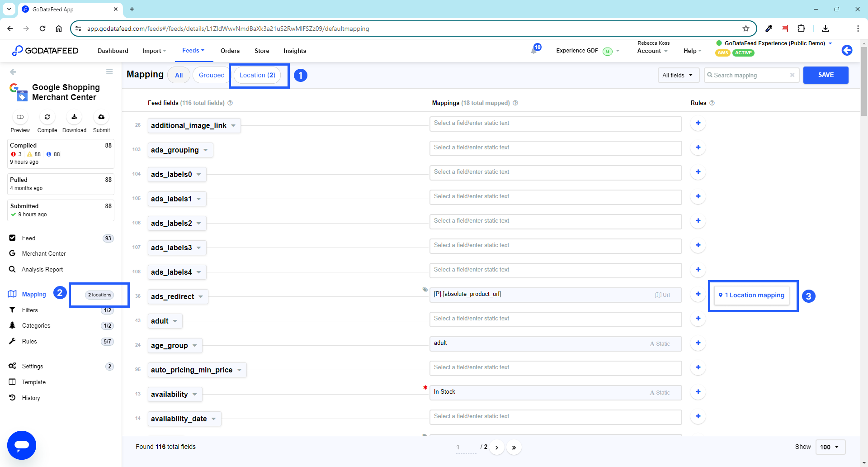The width and height of the screenshot is (868, 467).
Task: Clear the search mapping box
Action: [x=792, y=75]
